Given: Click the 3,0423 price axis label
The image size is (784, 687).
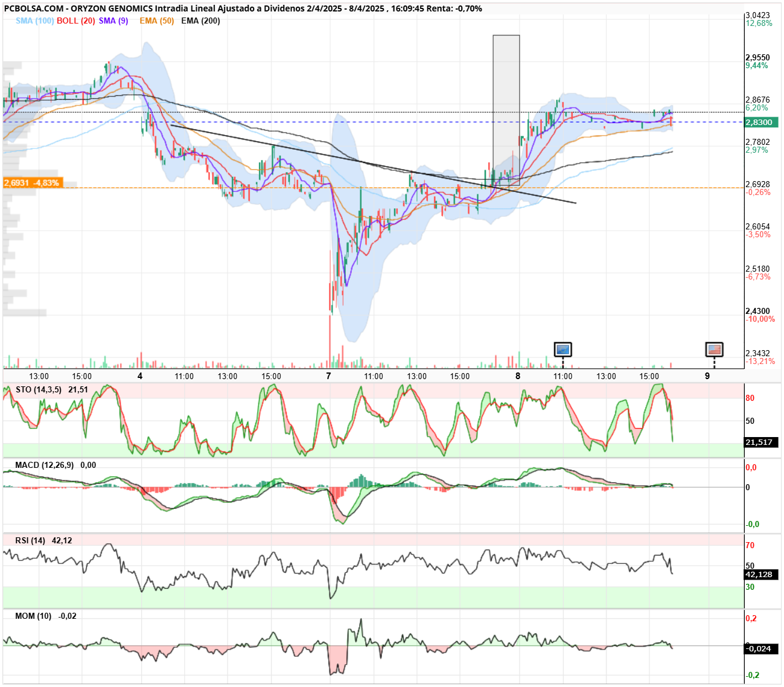Looking at the screenshot, I should coord(757,15).
